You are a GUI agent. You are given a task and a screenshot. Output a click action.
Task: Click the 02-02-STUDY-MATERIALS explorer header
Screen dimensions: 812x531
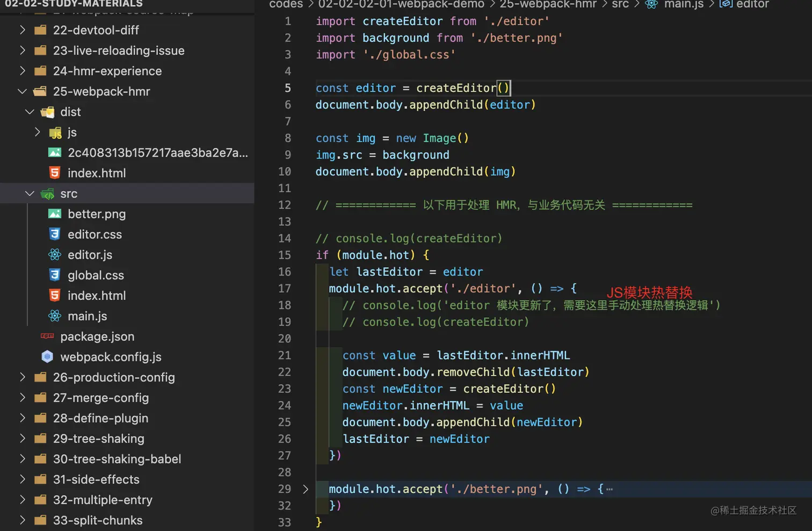[x=74, y=4]
